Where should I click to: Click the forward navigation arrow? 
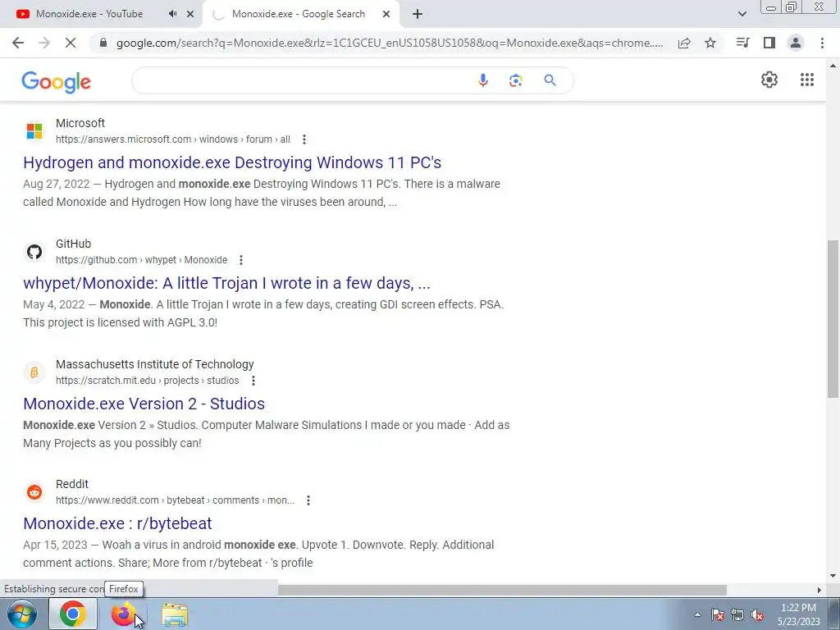pos(44,43)
